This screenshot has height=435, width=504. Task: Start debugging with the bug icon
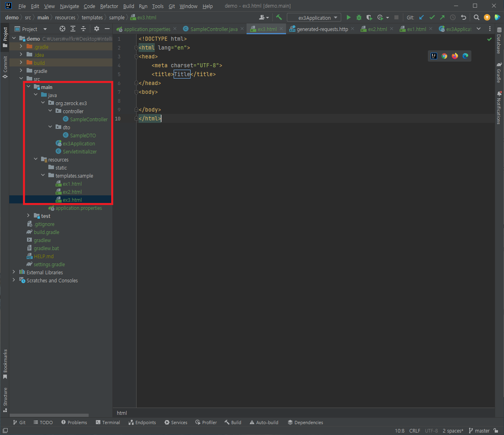coord(359,17)
